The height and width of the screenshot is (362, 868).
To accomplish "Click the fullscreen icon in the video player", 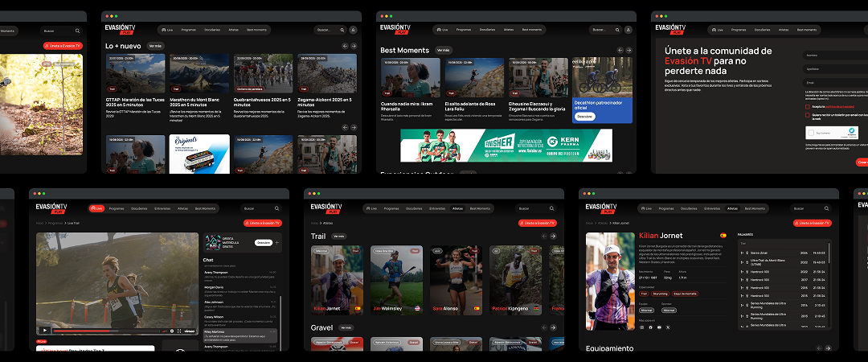I will coord(178,331).
